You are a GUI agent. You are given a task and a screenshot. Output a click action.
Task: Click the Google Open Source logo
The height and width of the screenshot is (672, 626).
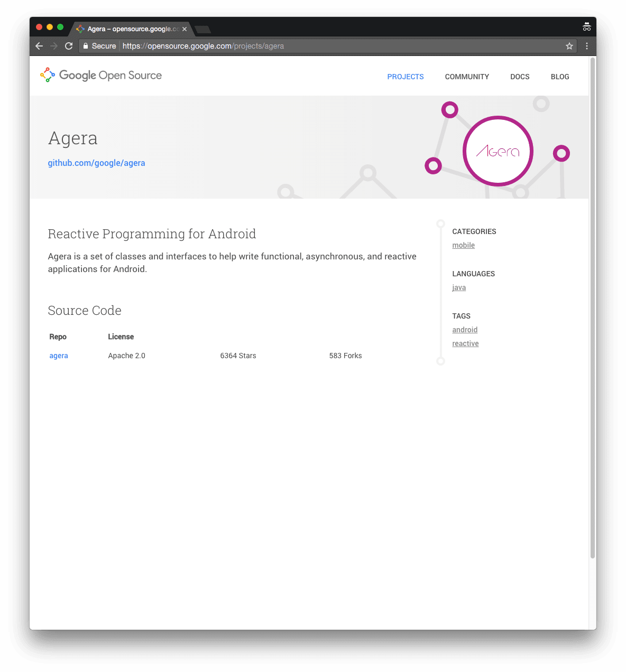(x=101, y=75)
